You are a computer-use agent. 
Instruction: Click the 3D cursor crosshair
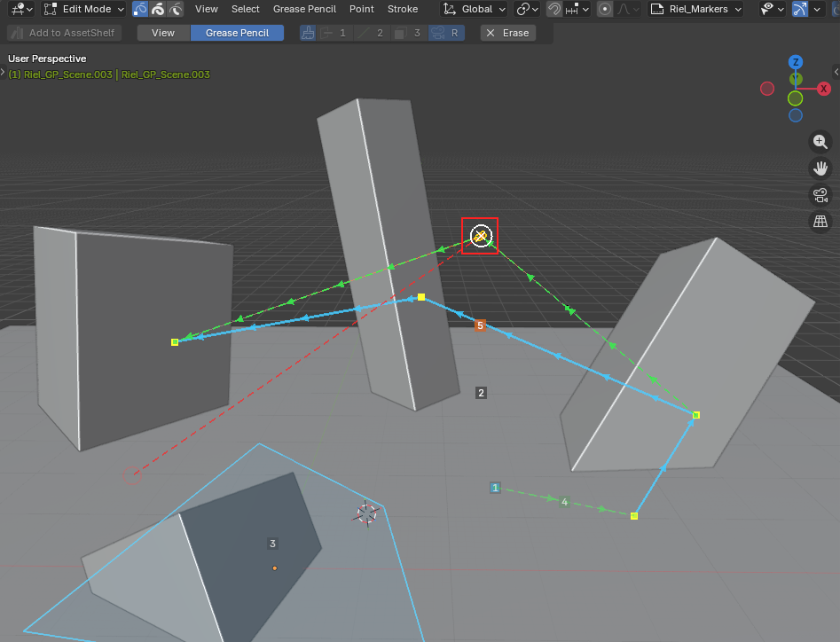click(367, 513)
